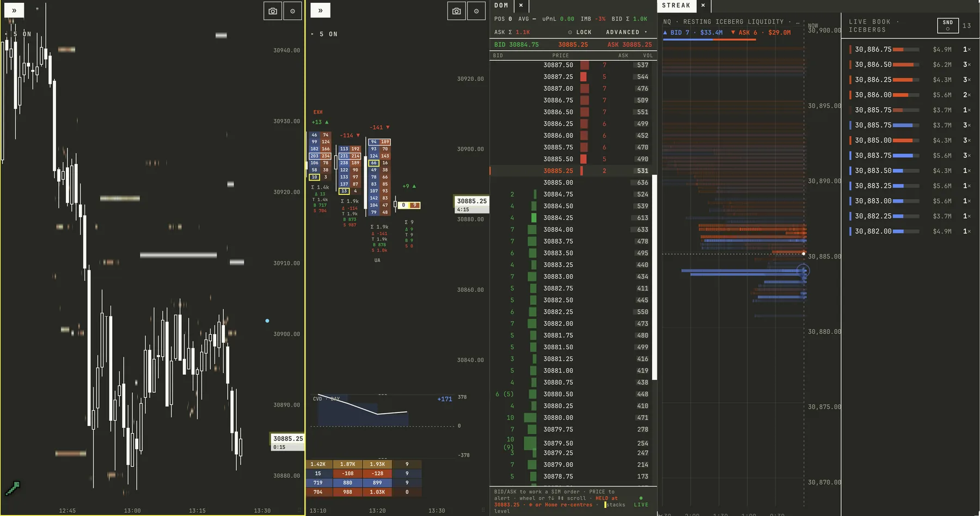Click the blue bid triangle indicator
The height and width of the screenshot is (516, 980).
pyautogui.click(x=665, y=33)
